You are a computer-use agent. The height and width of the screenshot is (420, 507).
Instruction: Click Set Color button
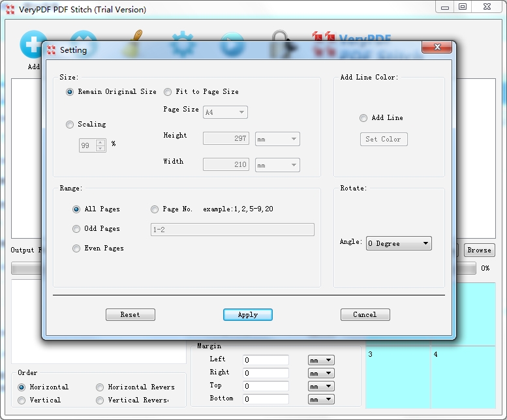click(384, 140)
